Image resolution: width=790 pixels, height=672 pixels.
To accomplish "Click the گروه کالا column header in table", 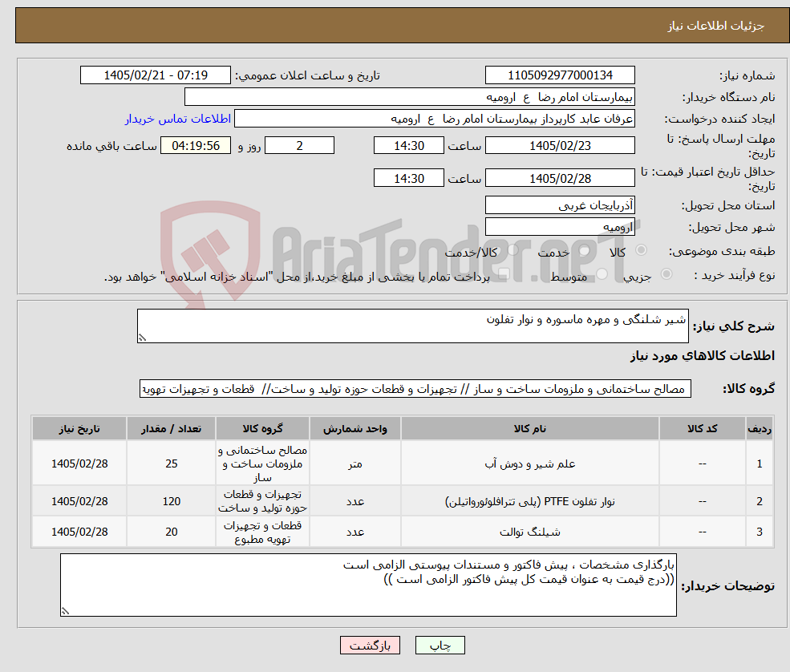I will [262, 429].
